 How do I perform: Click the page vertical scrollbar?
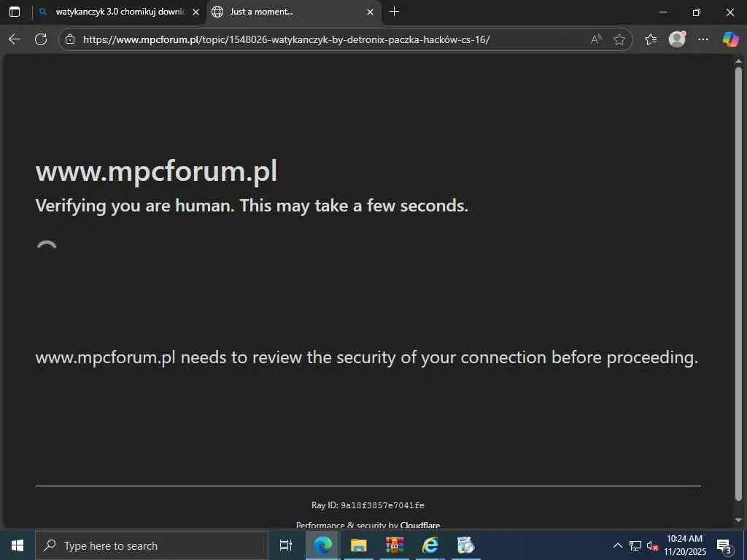click(x=738, y=284)
